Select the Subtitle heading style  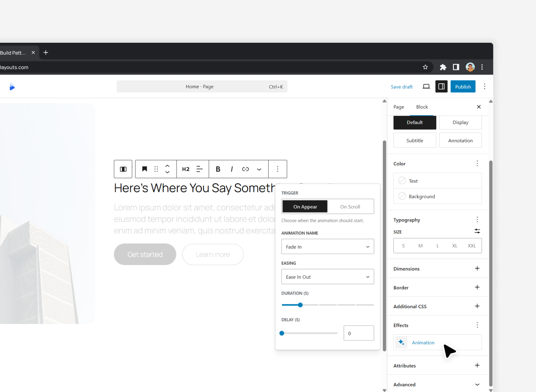pos(415,140)
